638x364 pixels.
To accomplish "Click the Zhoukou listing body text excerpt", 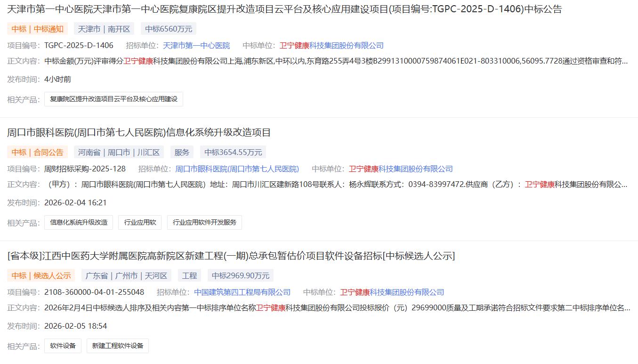I will click(x=336, y=184).
